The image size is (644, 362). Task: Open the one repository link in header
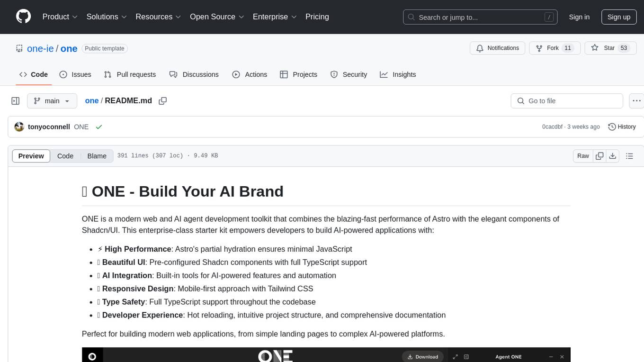(69, 48)
